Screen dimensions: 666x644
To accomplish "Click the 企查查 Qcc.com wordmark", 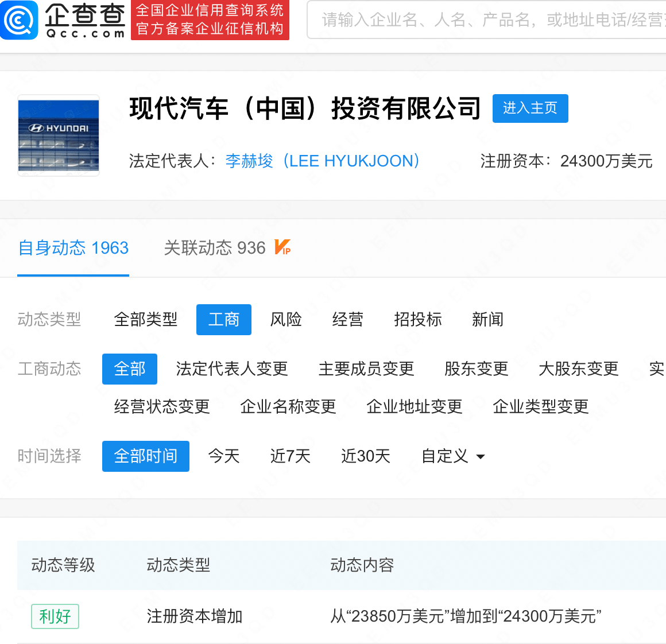I will tap(85, 21).
